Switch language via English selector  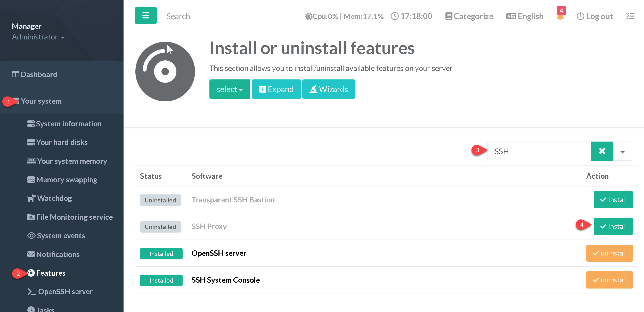click(525, 16)
